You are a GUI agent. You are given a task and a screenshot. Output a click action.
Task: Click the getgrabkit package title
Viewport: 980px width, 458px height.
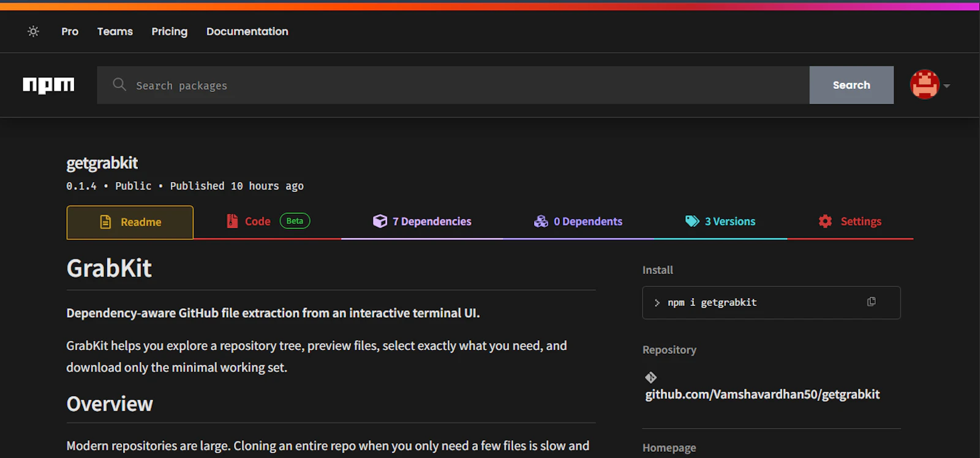[x=102, y=163]
